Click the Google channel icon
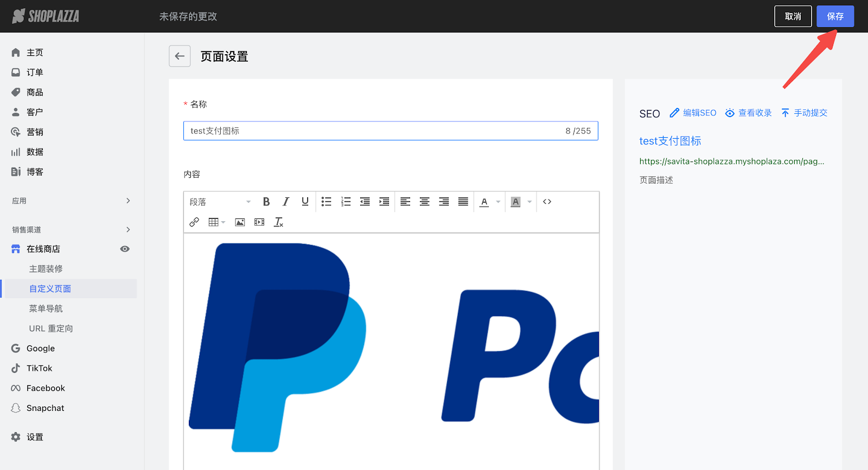This screenshot has height=470, width=868. [x=16, y=349]
